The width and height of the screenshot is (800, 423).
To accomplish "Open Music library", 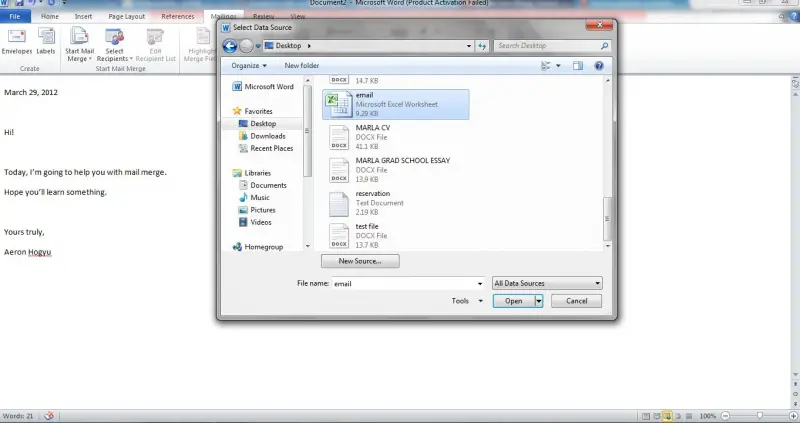I will pyautogui.click(x=254, y=197).
